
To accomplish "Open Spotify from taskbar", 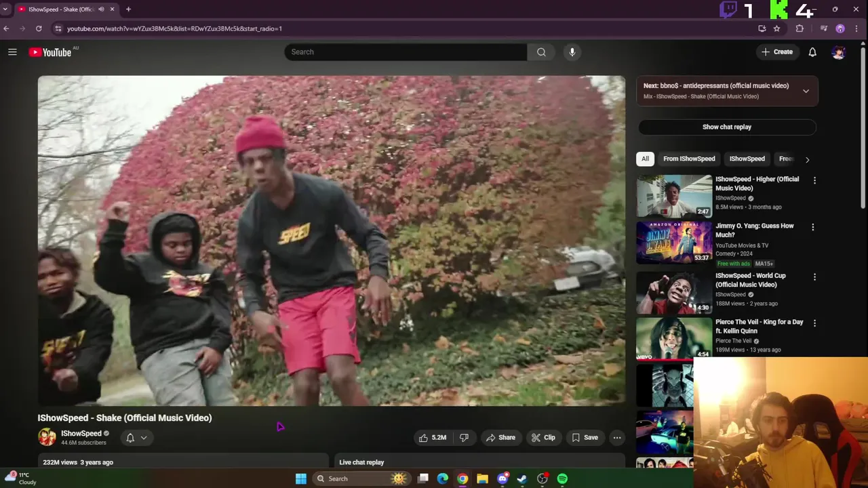I will tap(562, 479).
